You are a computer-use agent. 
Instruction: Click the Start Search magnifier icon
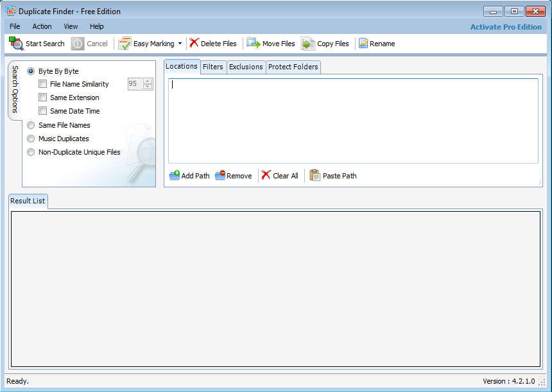click(16, 44)
